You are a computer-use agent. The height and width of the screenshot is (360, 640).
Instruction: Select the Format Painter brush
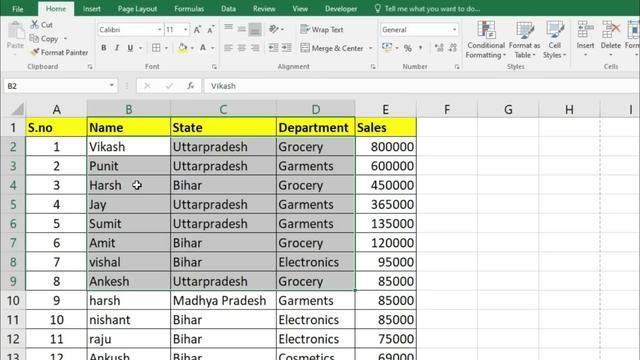point(35,52)
